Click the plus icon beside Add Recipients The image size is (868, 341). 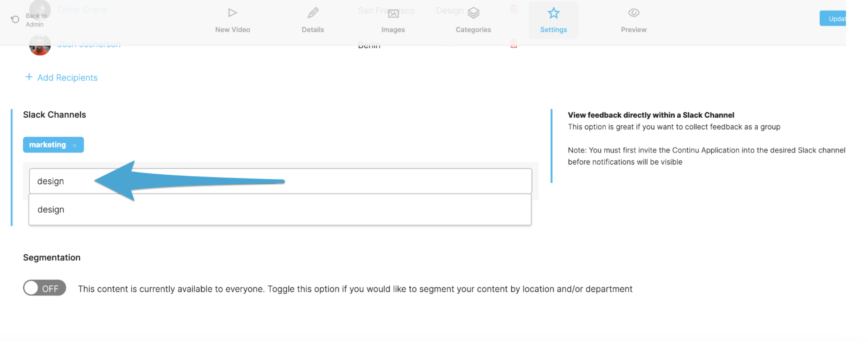[x=29, y=77]
